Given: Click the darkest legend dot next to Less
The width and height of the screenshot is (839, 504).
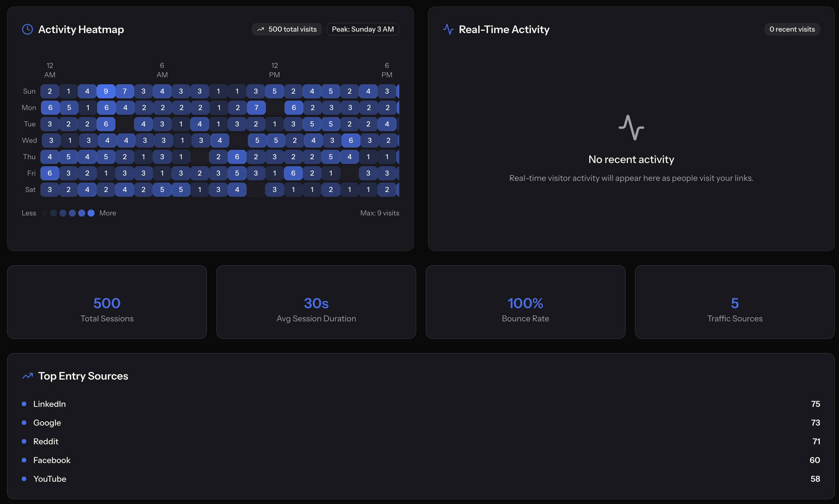Looking at the screenshot, I should pos(44,213).
